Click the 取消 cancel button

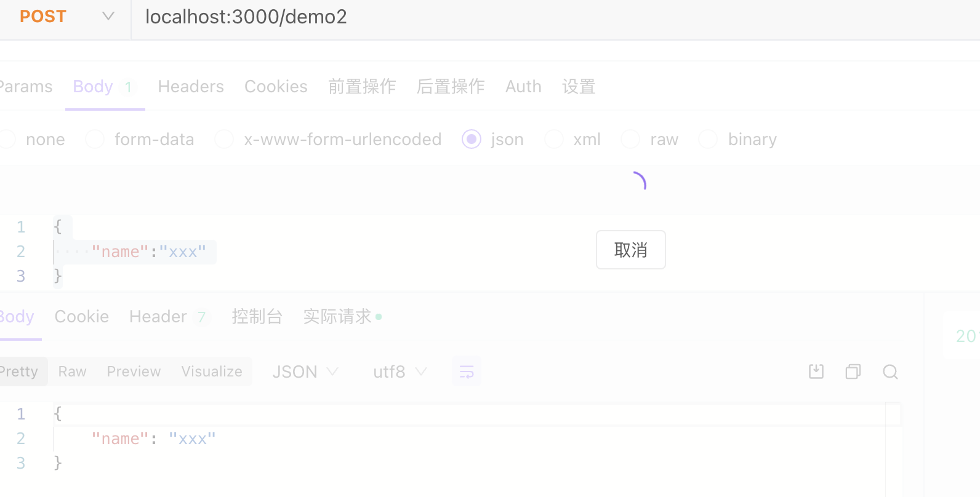click(631, 250)
